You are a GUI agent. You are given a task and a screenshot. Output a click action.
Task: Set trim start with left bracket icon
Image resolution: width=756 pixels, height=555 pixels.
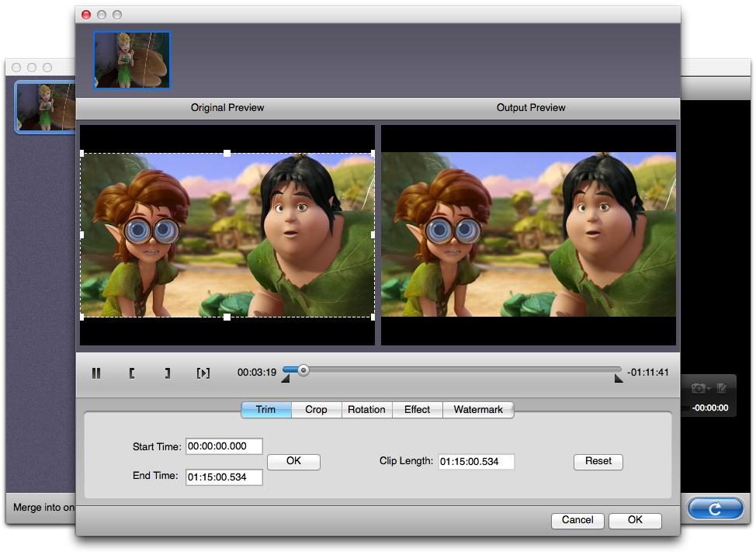coord(132,373)
